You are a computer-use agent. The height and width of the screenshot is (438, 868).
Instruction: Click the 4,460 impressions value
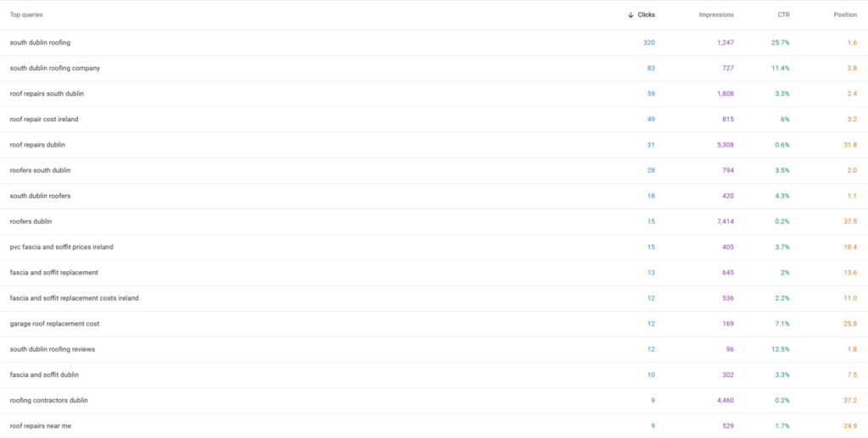[x=726, y=401]
